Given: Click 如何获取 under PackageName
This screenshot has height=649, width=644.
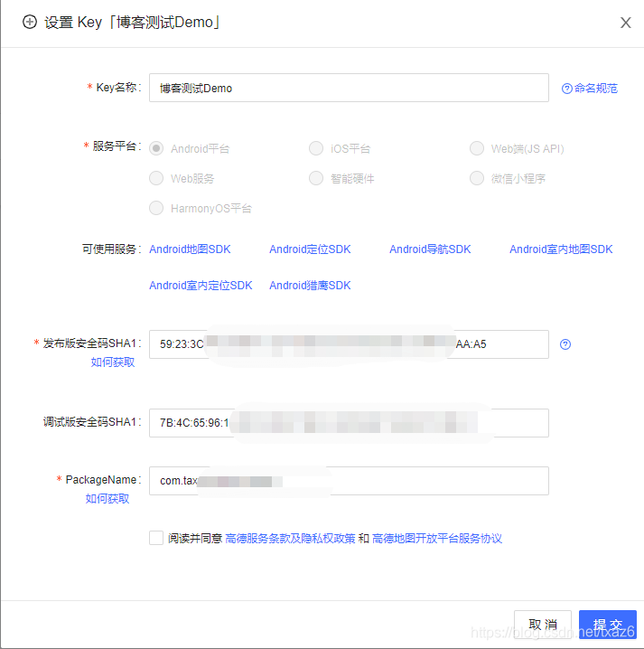Looking at the screenshot, I should [107, 498].
